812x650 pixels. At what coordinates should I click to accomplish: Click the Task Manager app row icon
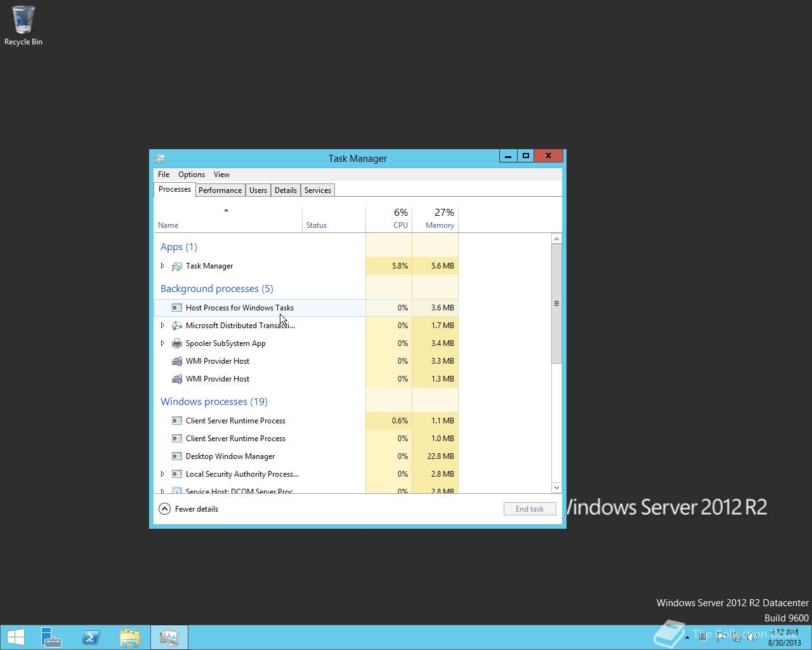(177, 266)
